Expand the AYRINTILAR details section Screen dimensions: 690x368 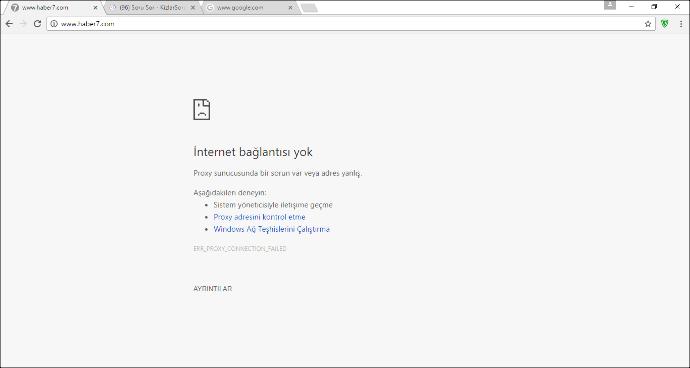tap(213, 289)
